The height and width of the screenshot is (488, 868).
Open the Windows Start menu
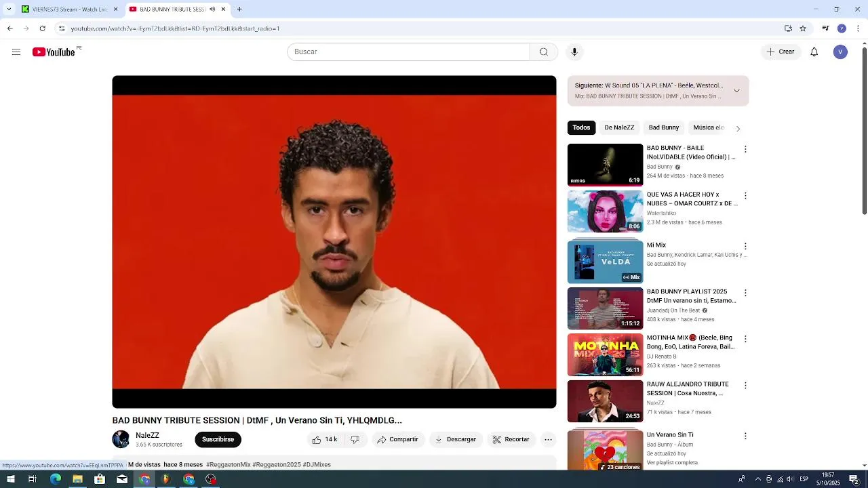coord(10,479)
